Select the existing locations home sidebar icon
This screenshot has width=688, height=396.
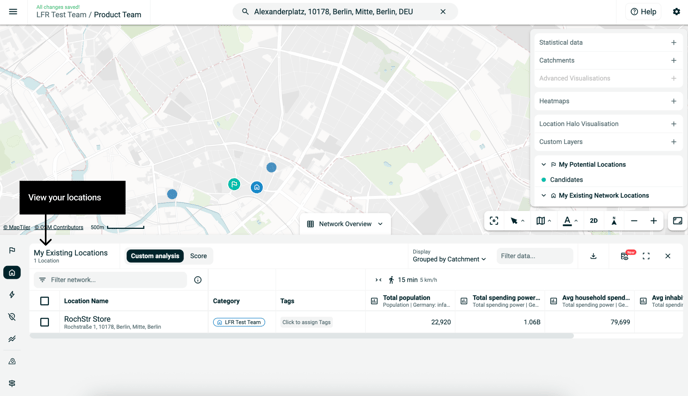[x=12, y=273]
